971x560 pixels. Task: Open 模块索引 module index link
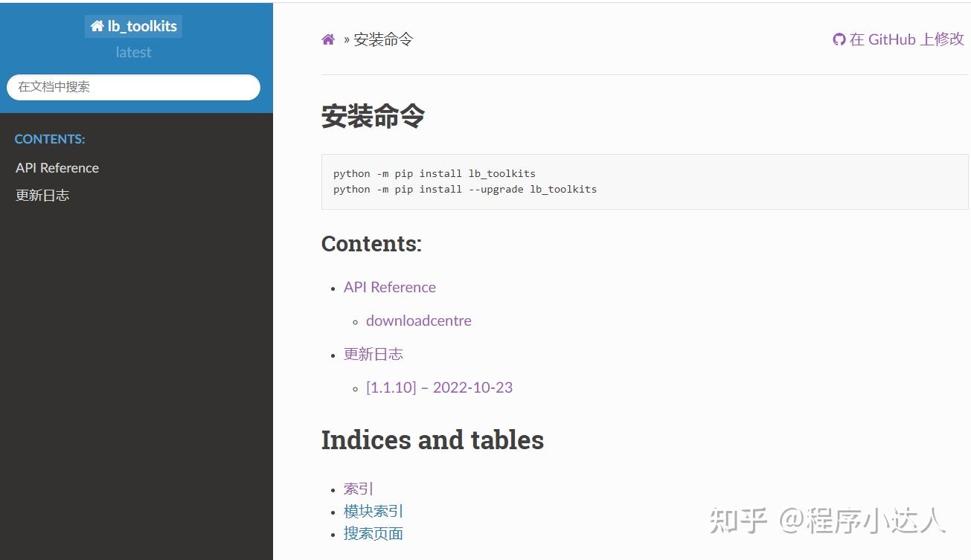point(372,511)
